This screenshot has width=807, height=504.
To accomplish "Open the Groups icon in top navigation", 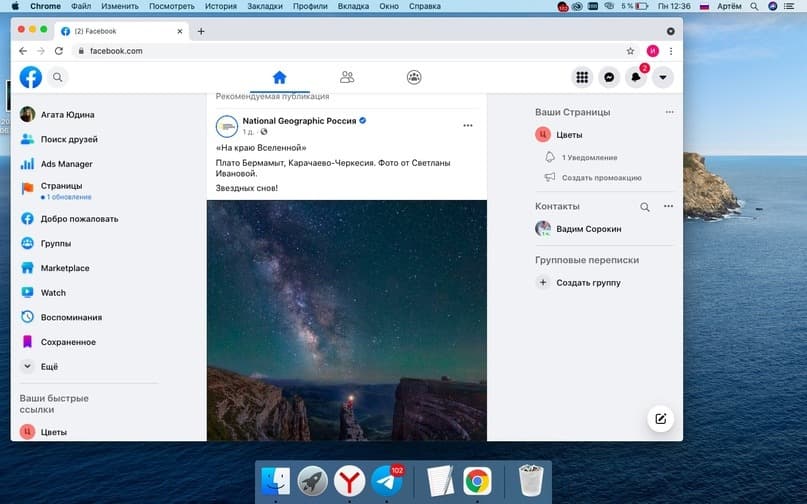I will pyautogui.click(x=414, y=77).
